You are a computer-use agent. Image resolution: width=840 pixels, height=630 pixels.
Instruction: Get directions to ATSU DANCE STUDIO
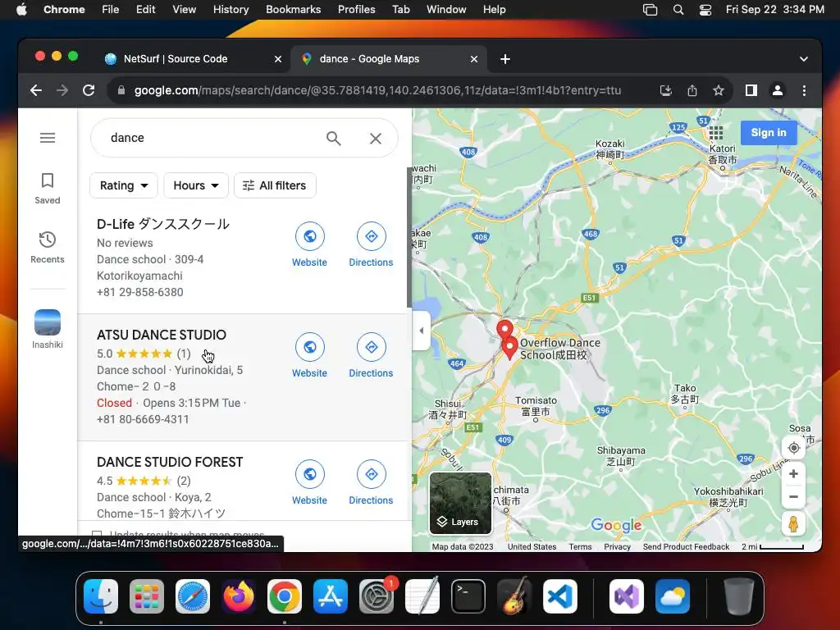click(x=371, y=356)
